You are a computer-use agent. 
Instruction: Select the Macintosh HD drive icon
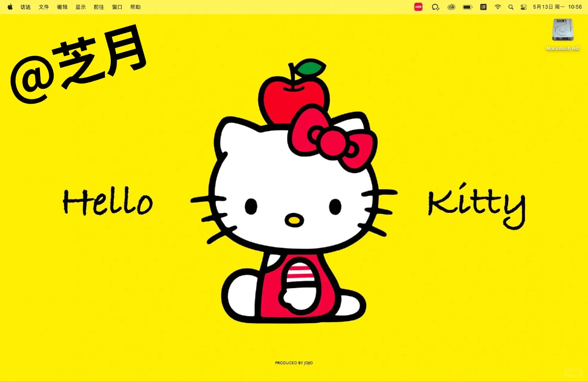563,30
